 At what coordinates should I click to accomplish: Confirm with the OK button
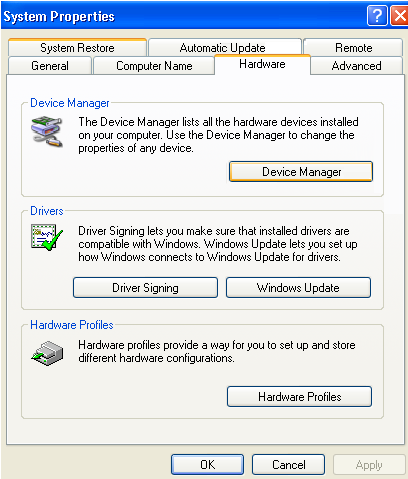(207, 464)
